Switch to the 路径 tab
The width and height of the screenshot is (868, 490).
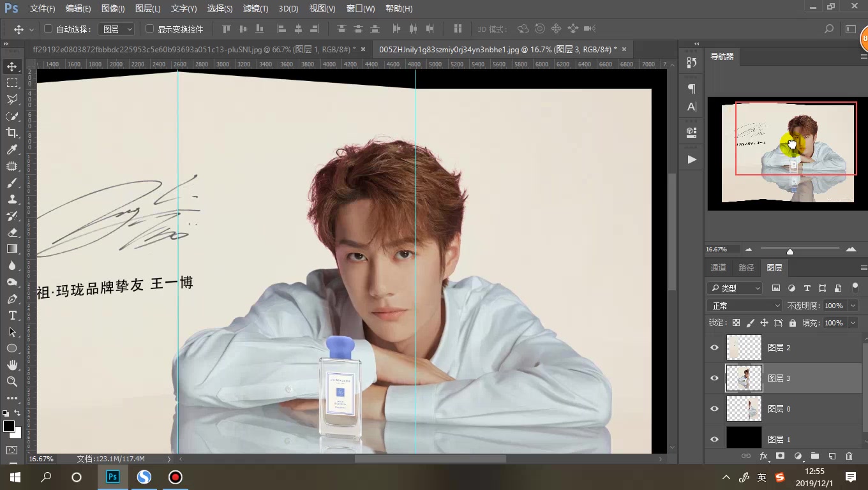(x=746, y=267)
